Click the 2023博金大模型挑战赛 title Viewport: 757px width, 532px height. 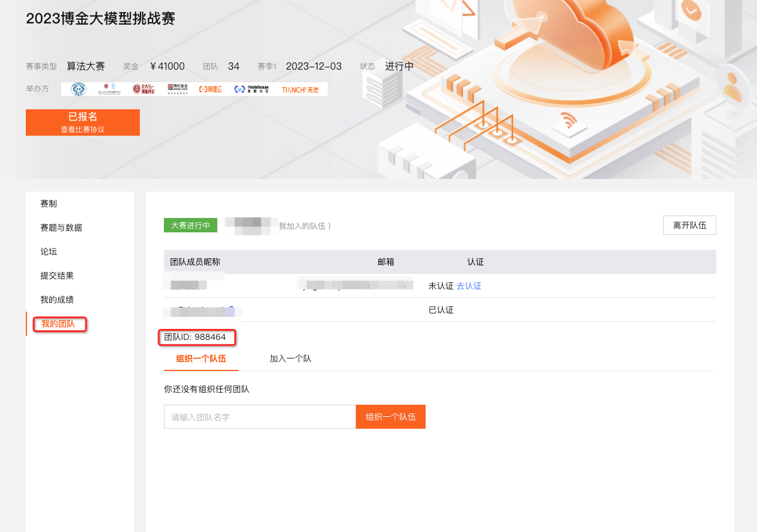101,19
